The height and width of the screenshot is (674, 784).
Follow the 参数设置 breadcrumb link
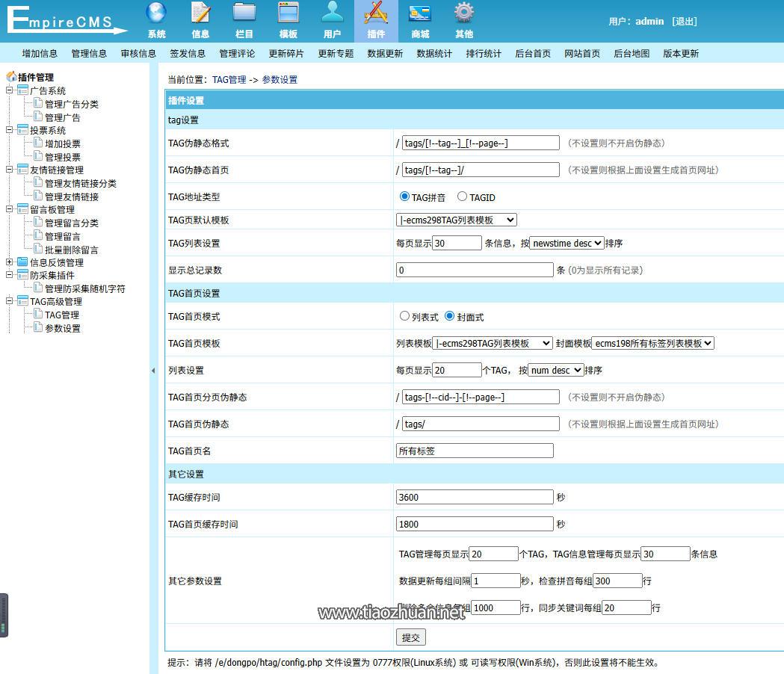click(x=280, y=79)
